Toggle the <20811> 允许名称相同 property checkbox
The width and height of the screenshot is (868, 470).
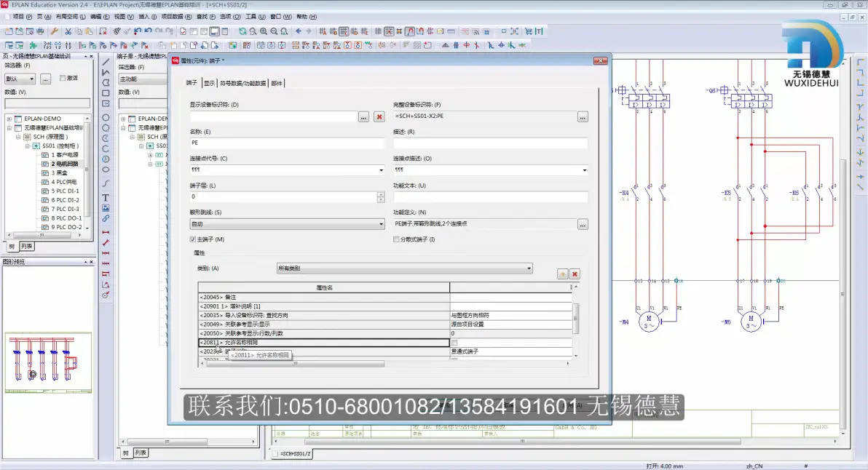454,343
